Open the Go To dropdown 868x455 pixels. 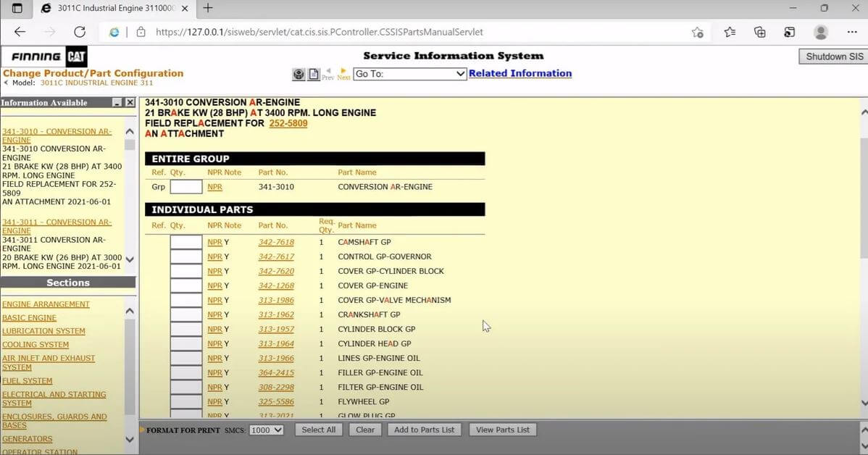coord(409,74)
